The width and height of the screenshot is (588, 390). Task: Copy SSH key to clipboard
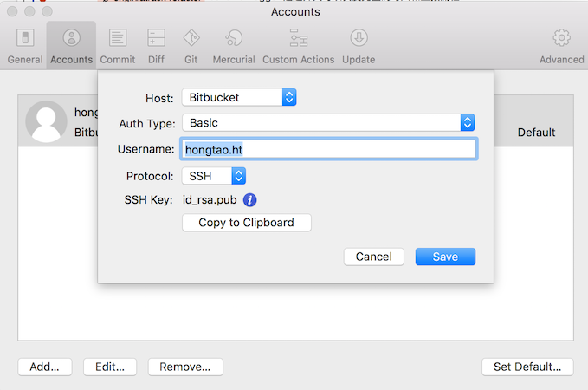(x=247, y=223)
